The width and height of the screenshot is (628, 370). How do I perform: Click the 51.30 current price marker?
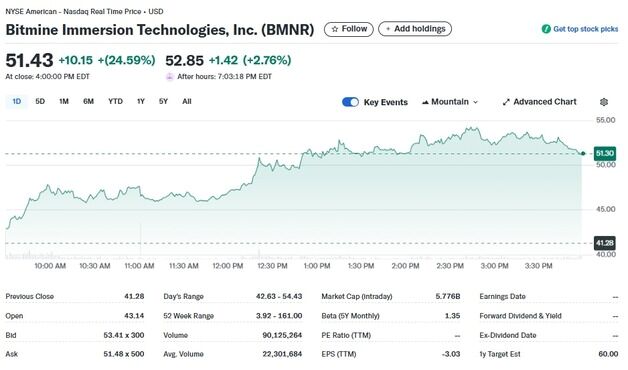(605, 153)
